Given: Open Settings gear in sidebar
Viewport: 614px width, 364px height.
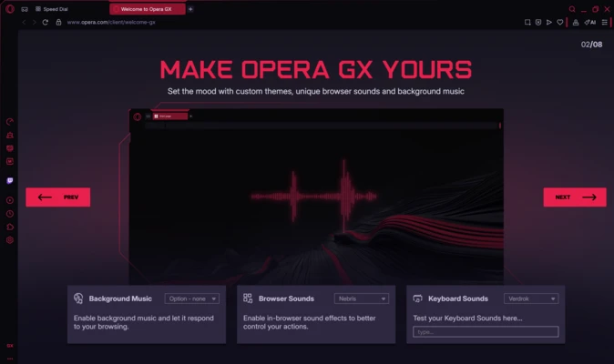Looking at the screenshot, I should point(10,240).
